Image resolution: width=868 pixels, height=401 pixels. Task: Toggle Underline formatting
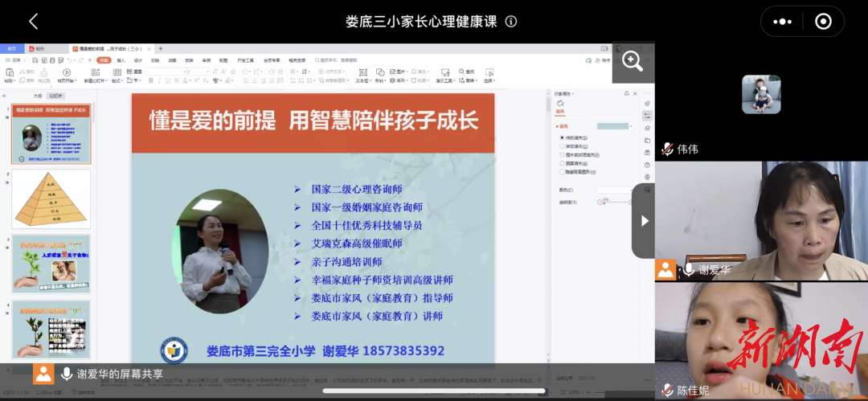pos(168,80)
